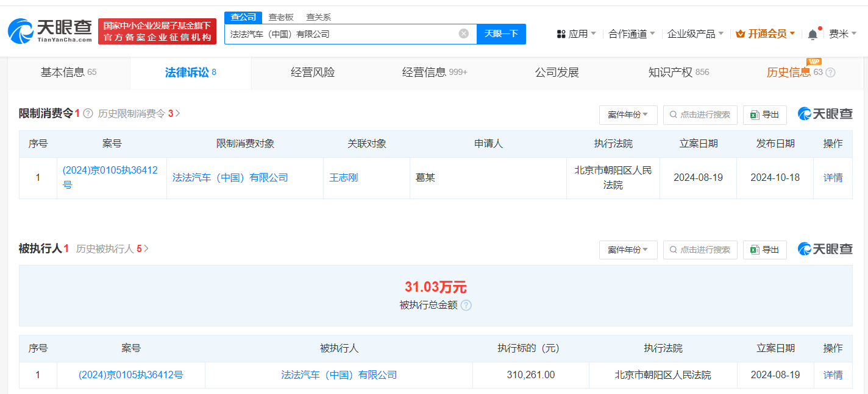Image resolution: width=868 pixels, height=394 pixels.
Task: Click the 310,261.00 execution amount
Action: [x=531, y=375]
